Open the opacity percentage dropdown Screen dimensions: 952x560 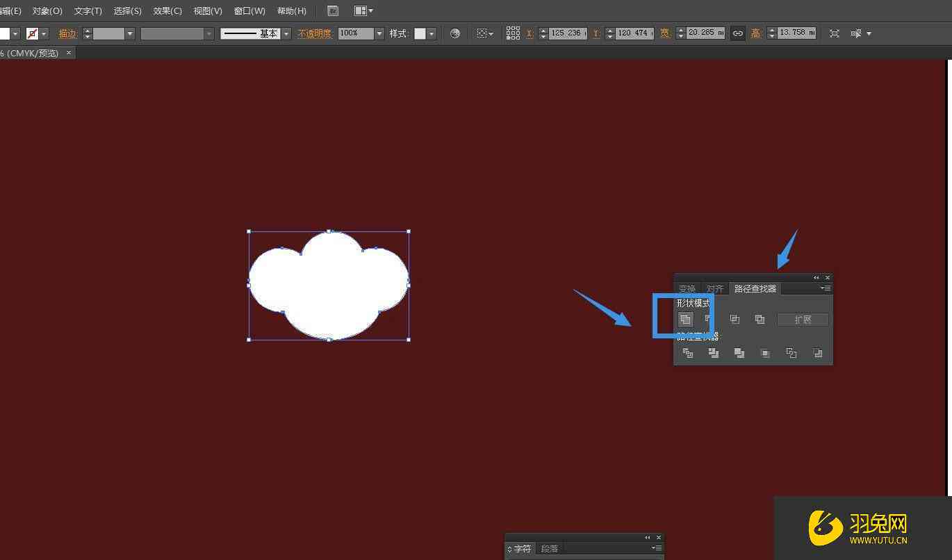[x=379, y=33]
